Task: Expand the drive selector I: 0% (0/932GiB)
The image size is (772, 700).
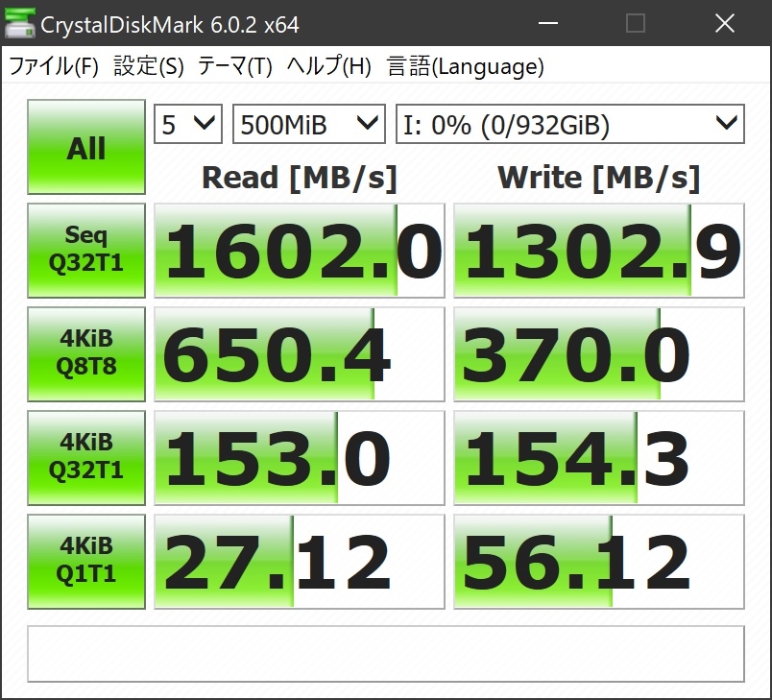Action: 570,124
